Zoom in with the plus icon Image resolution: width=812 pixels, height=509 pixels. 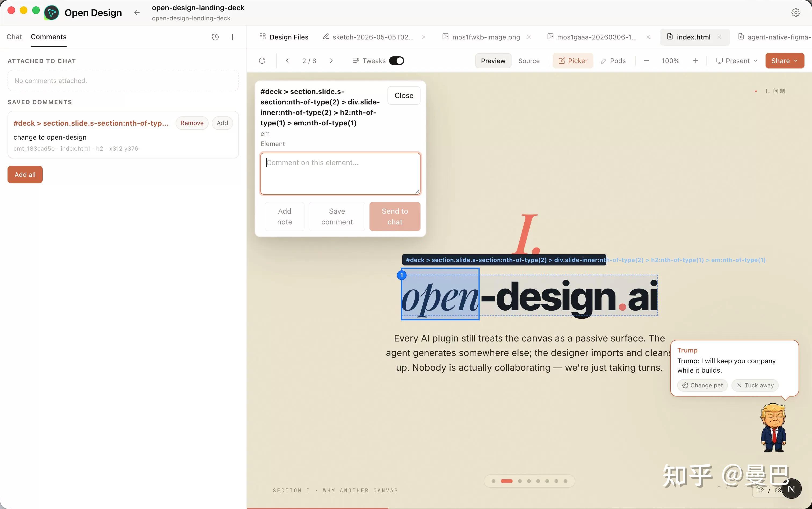(695, 61)
